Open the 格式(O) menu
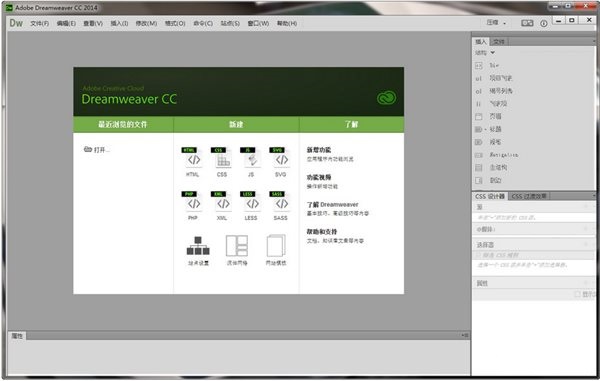This screenshot has height=381, width=600. coord(175,23)
